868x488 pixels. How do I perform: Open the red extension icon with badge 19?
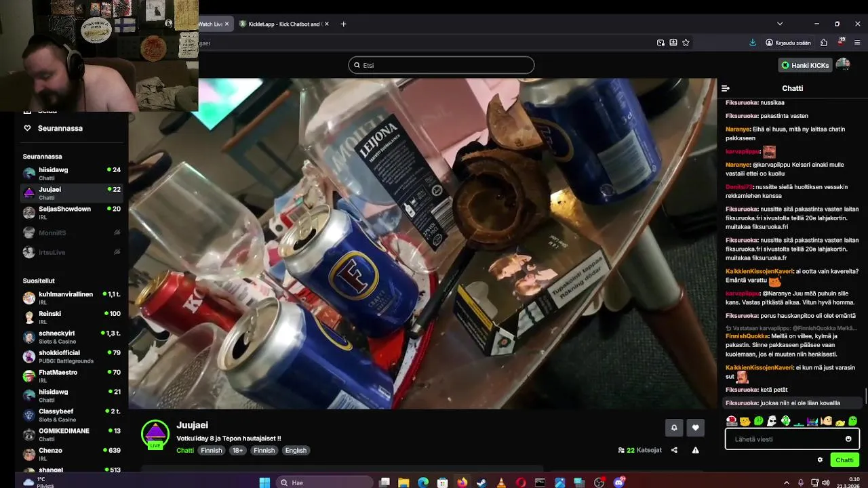tap(841, 42)
